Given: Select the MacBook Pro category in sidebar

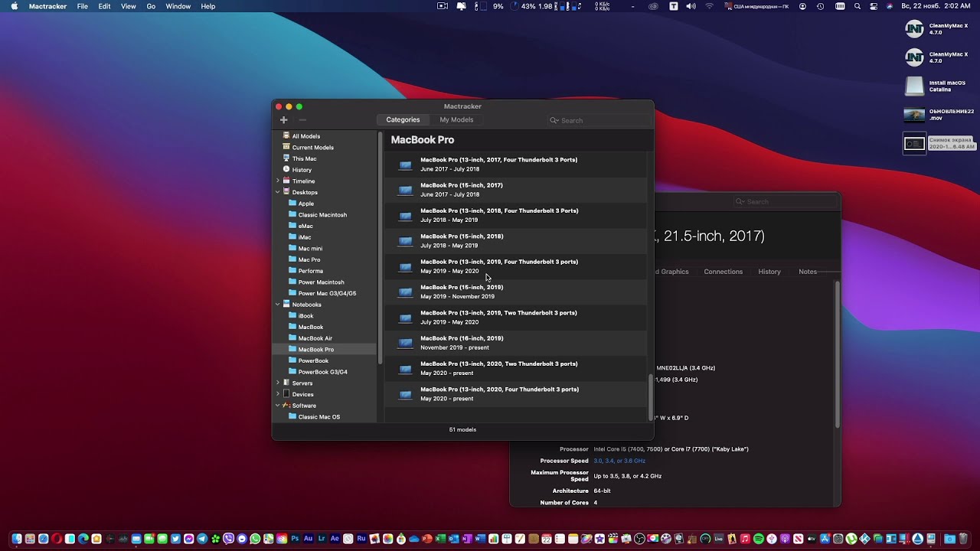Looking at the screenshot, I should [x=325, y=349].
